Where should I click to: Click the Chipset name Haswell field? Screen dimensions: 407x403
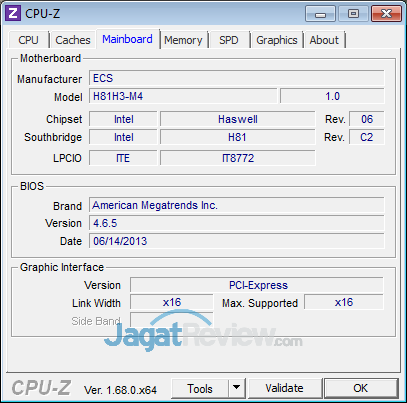pyautogui.click(x=238, y=119)
